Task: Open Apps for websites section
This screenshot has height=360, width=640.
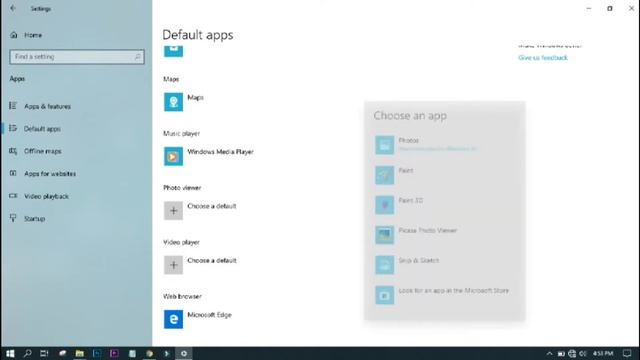Action: pyautogui.click(x=42, y=174)
